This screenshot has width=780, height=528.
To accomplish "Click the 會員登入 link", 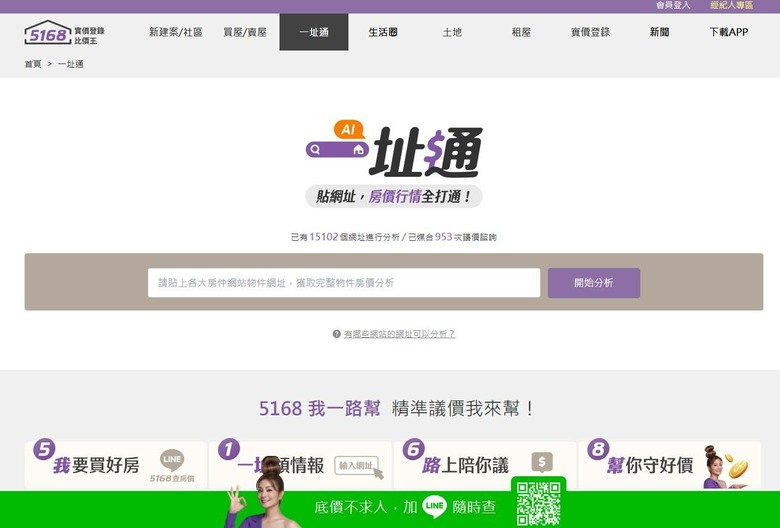I will click(x=673, y=5).
